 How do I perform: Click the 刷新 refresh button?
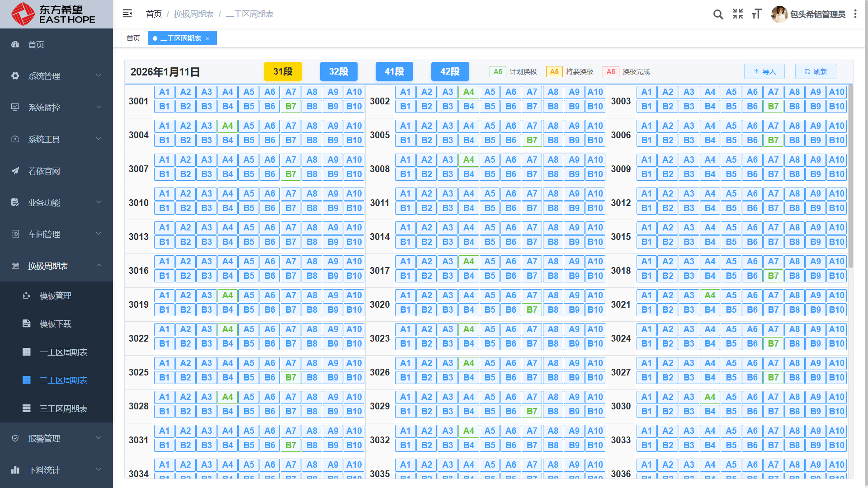816,71
